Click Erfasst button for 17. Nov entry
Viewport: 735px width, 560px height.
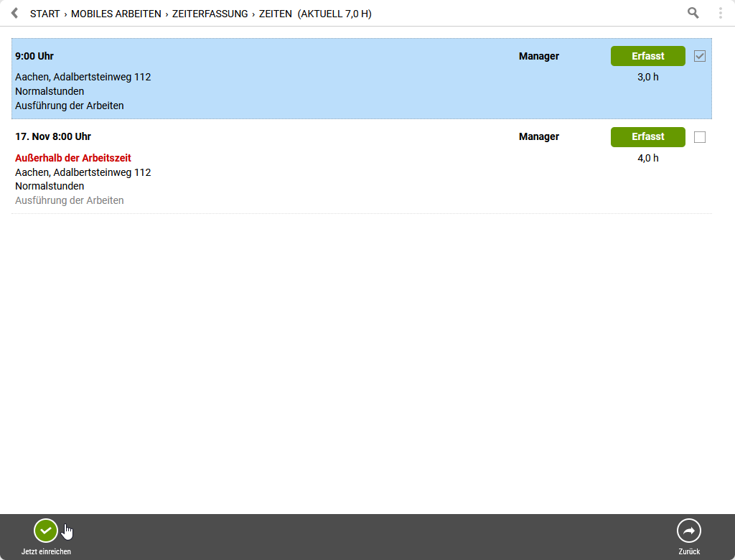[x=647, y=137]
